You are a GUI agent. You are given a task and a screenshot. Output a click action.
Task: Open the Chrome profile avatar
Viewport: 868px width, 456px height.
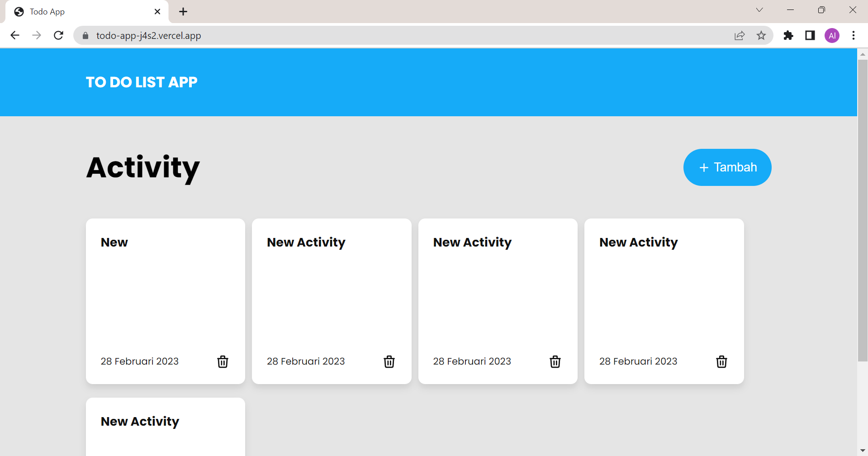(832, 35)
